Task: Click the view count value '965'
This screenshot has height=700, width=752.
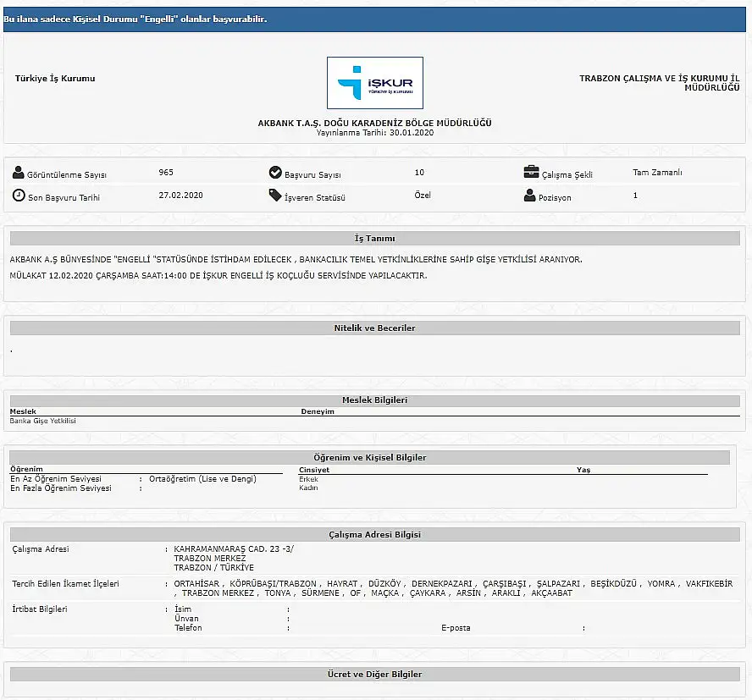Action: (166, 172)
